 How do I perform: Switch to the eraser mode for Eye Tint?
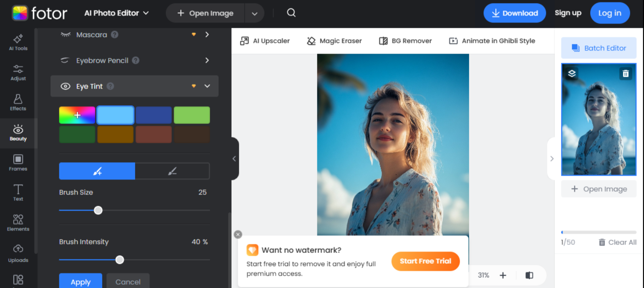click(x=172, y=171)
